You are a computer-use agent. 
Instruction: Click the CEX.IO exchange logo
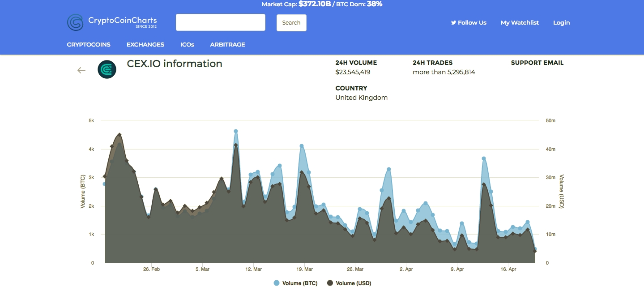coord(107,69)
